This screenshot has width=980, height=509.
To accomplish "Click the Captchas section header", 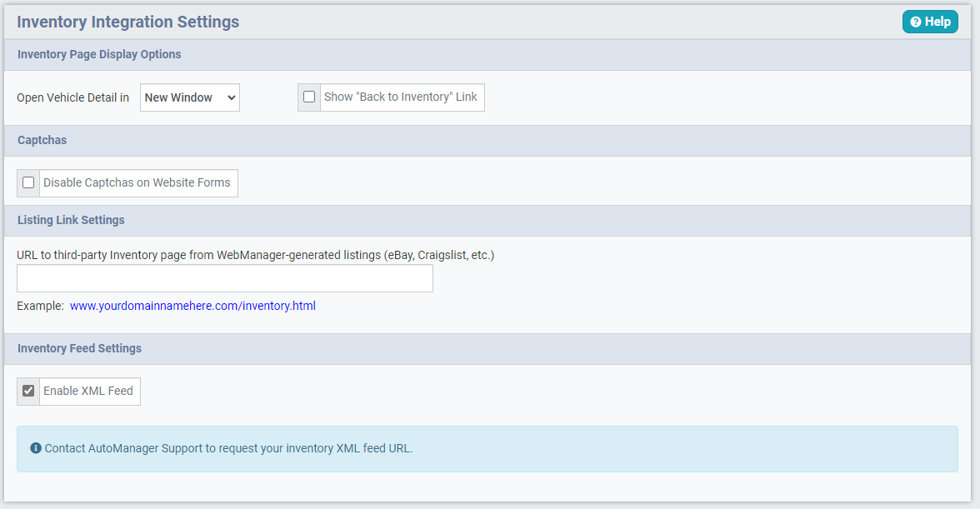I will coord(42,140).
